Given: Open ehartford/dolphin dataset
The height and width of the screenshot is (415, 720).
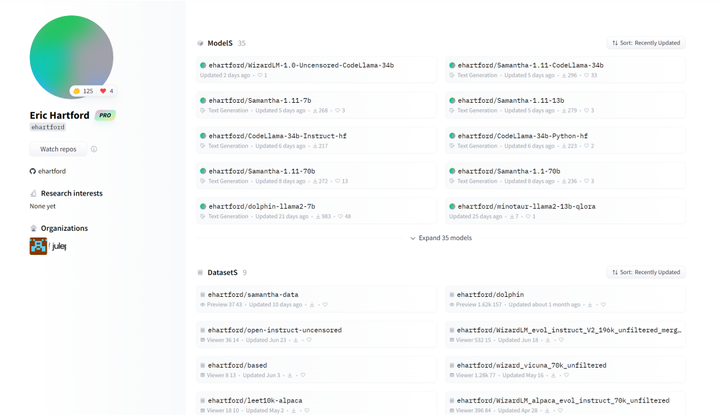Looking at the screenshot, I should 565,299.
